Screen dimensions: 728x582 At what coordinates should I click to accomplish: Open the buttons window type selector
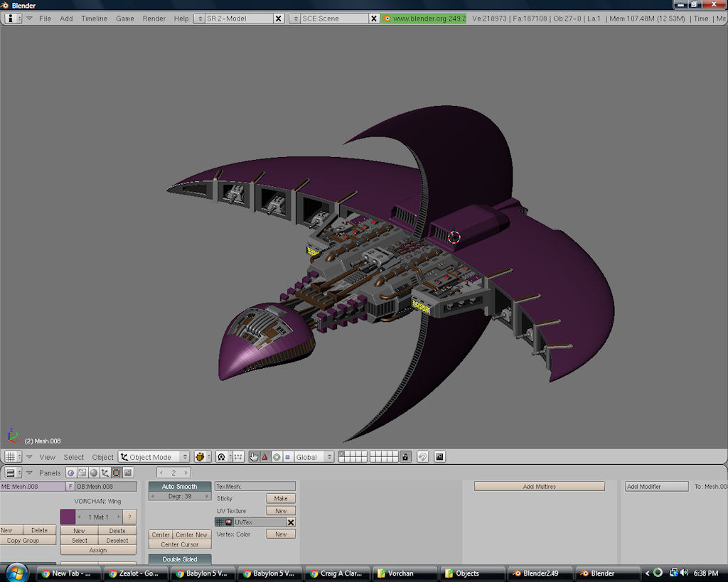click(13, 473)
